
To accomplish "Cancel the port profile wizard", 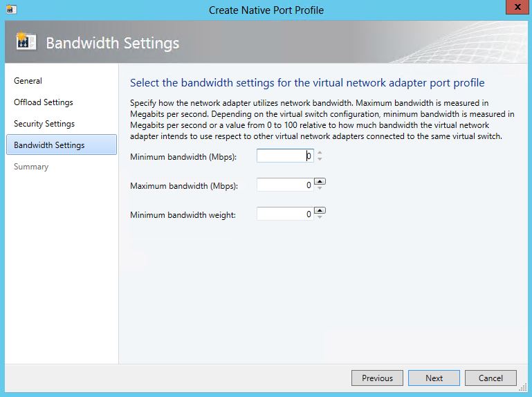I will [x=490, y=378].
